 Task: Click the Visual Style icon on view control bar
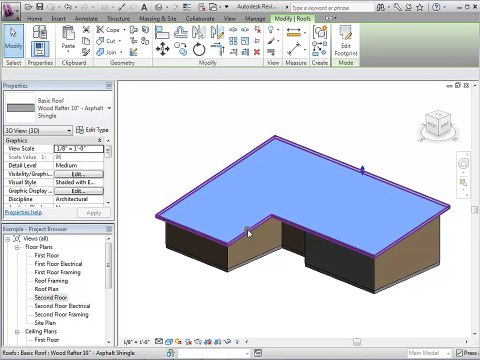[x=169, y=342]
